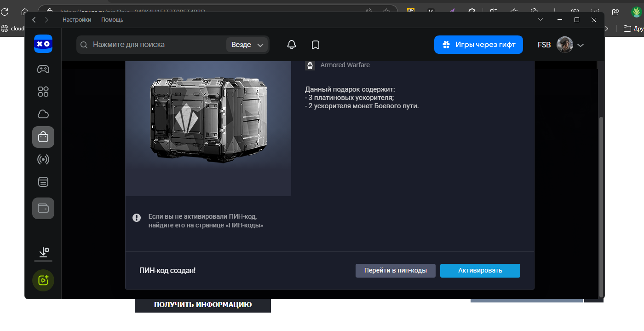
Task: Open the downloads icon in sidebar
Action: (43, 252)
